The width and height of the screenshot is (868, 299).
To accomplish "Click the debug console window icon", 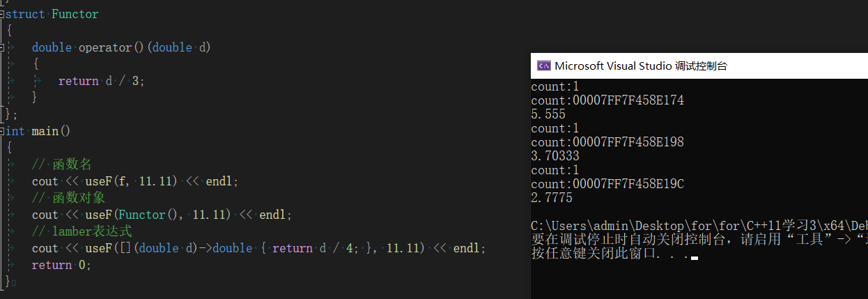I will (x=543, y=66).
